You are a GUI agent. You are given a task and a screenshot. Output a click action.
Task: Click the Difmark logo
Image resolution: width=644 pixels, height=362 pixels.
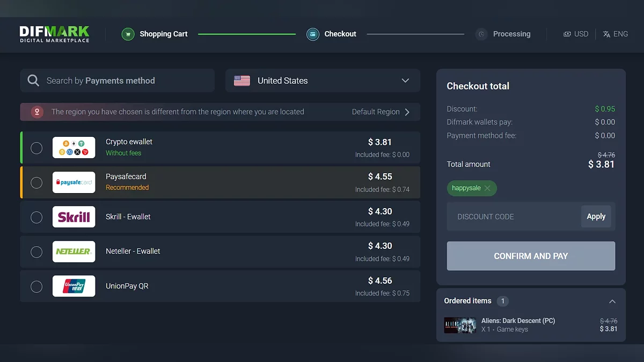(54, 34)
